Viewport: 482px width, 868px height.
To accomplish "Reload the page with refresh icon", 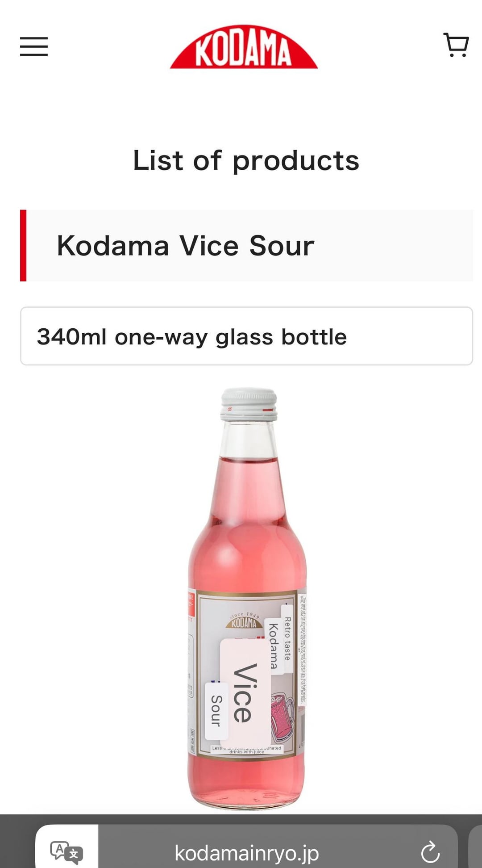I will [x=430, y=852].
